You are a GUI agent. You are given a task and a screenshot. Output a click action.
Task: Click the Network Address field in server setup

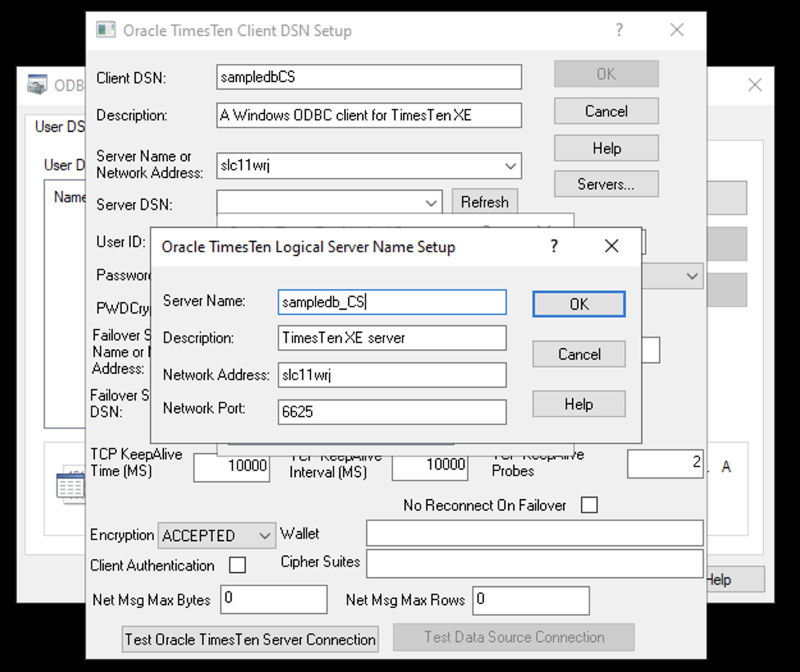click(x=392, y=375)
